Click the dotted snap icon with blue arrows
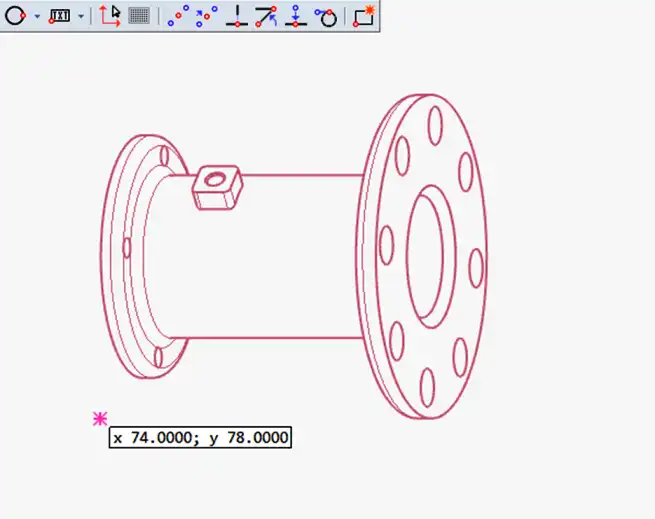This screenshot has width=655, height=519. (x=207, y=16)
